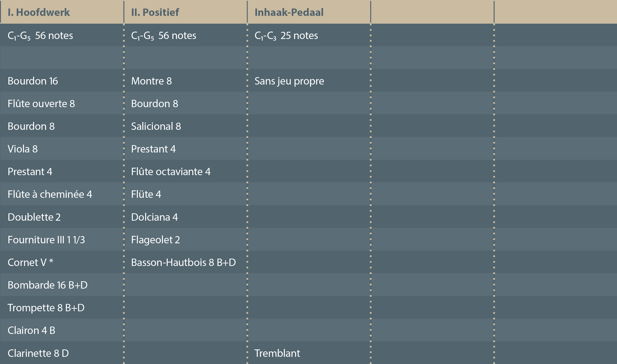Viewport: 617px width, 364px height.
Task: Click the I. Hoofdwerk column header
Action: point(39,12)
